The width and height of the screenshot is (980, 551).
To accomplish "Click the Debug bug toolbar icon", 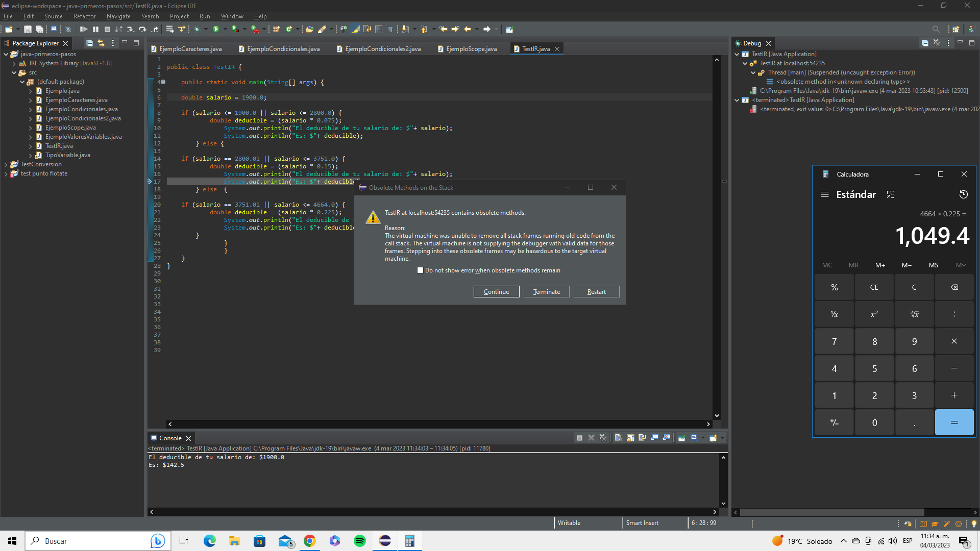I will (x=197, y=29).
